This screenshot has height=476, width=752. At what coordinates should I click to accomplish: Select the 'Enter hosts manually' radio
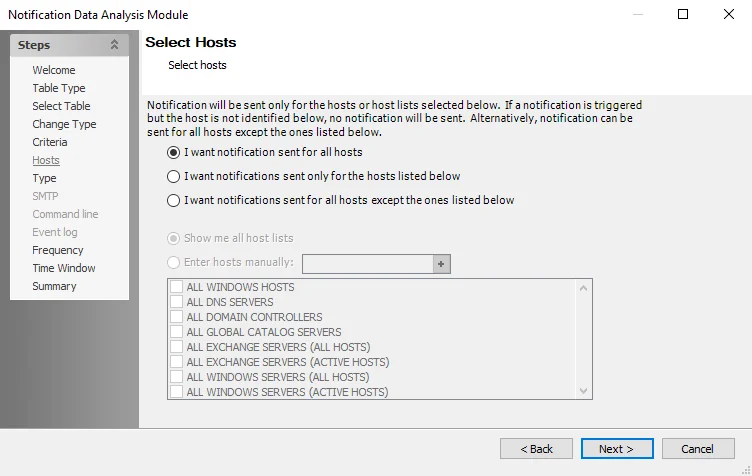(x=173, y=262)
